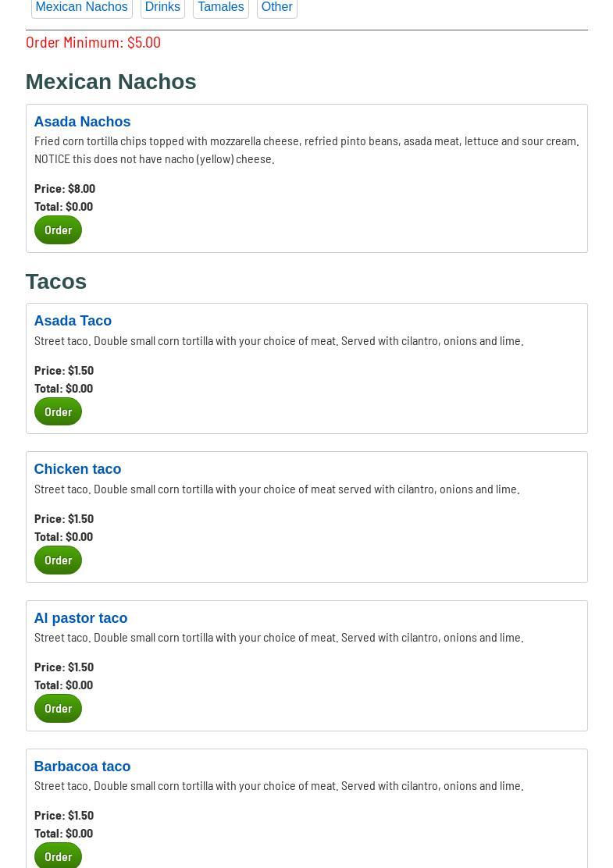613x868 pixels.
Task: Order the Al pastor taco
Action: (x=58, y=708)
